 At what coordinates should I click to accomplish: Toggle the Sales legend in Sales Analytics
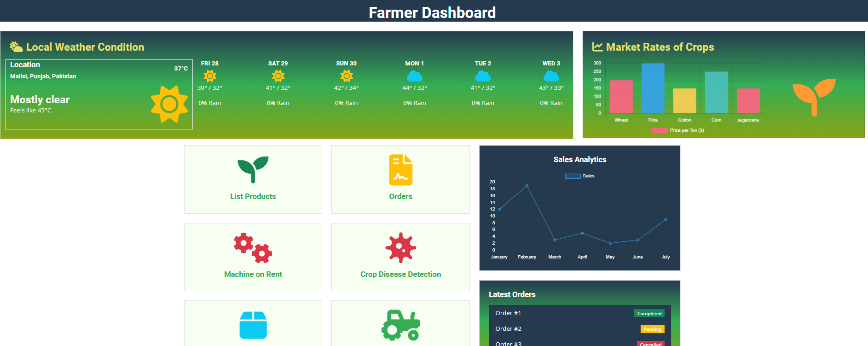click(579, 176)
